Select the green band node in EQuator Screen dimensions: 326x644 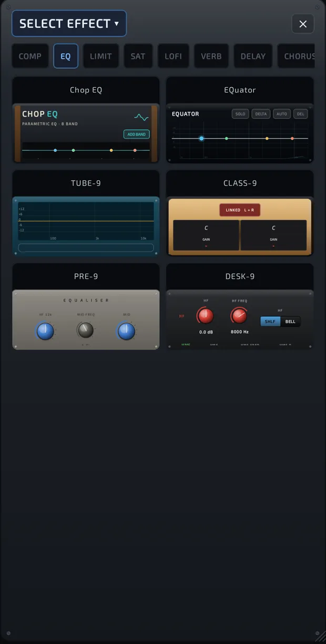227,139
